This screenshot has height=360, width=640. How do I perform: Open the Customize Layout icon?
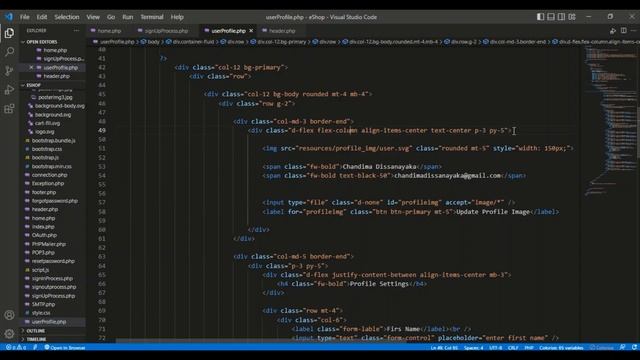(x=572, y=17)
